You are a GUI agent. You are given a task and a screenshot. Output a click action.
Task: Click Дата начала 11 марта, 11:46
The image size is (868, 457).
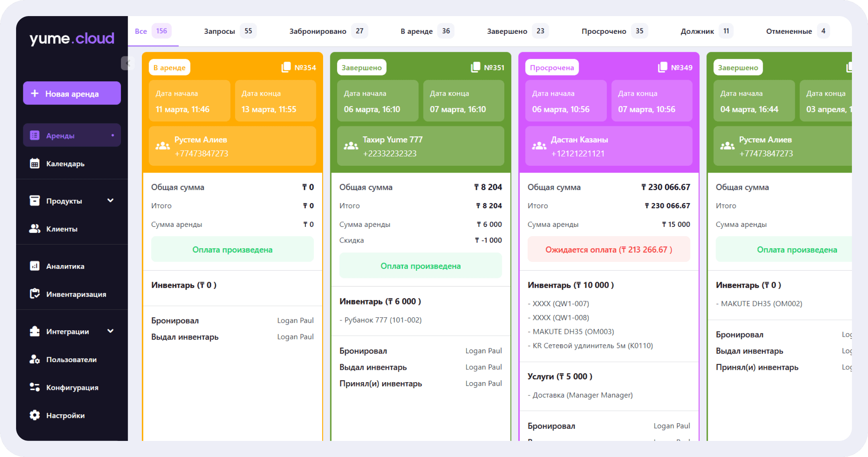pyautogui.click(x=189, y=101)
